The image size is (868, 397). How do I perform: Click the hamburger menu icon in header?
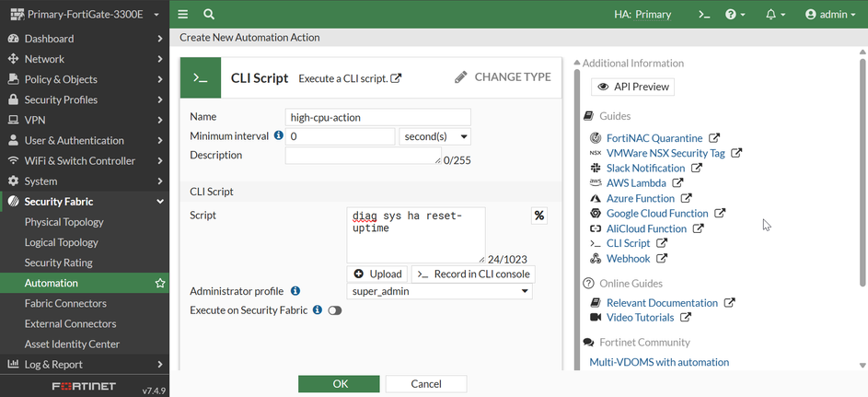pyautogui.click(x=183, y=14)
